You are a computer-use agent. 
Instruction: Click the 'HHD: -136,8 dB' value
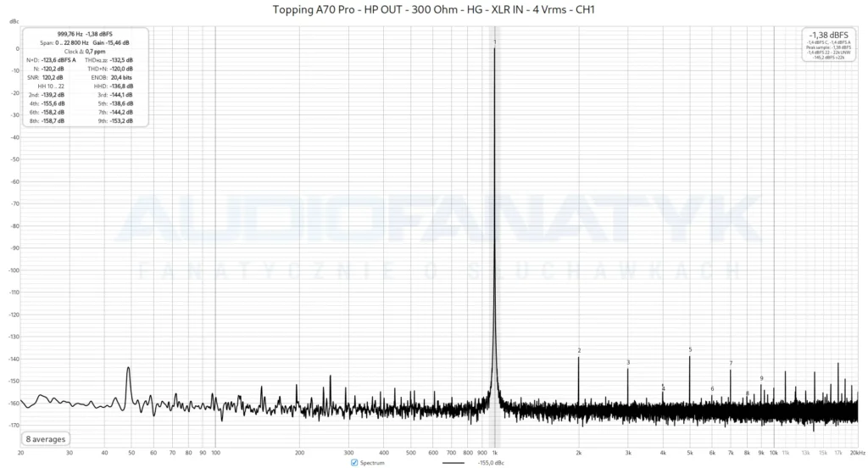point(114,86)
